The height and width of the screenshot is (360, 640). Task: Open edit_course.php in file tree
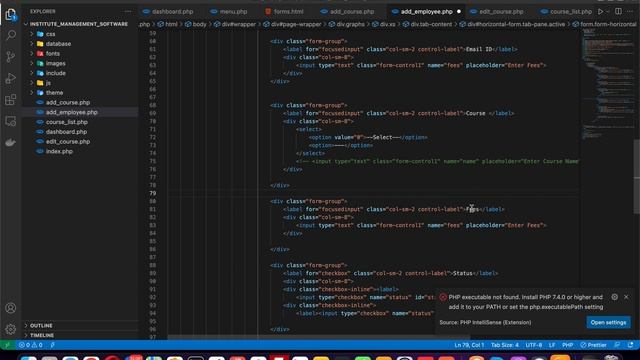tap(68, 142)
